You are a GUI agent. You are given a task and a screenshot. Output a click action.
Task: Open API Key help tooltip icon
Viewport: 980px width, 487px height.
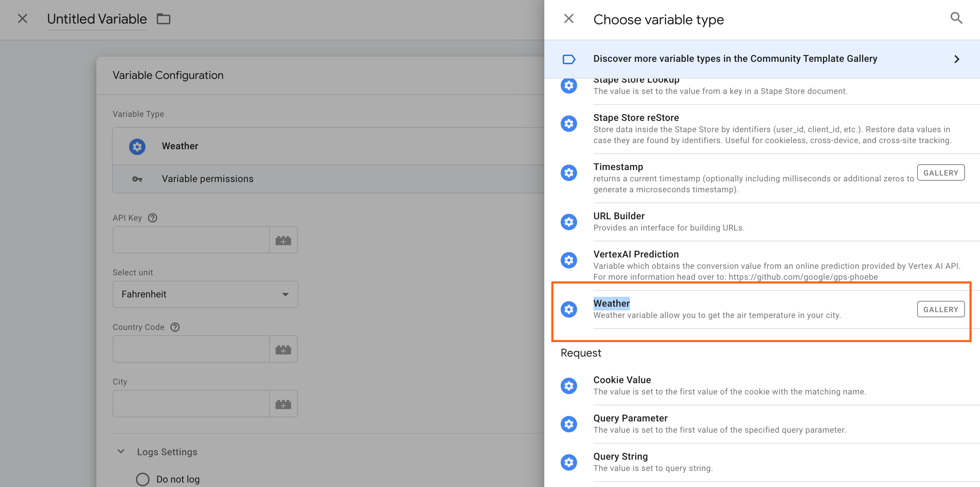[153, 218]
